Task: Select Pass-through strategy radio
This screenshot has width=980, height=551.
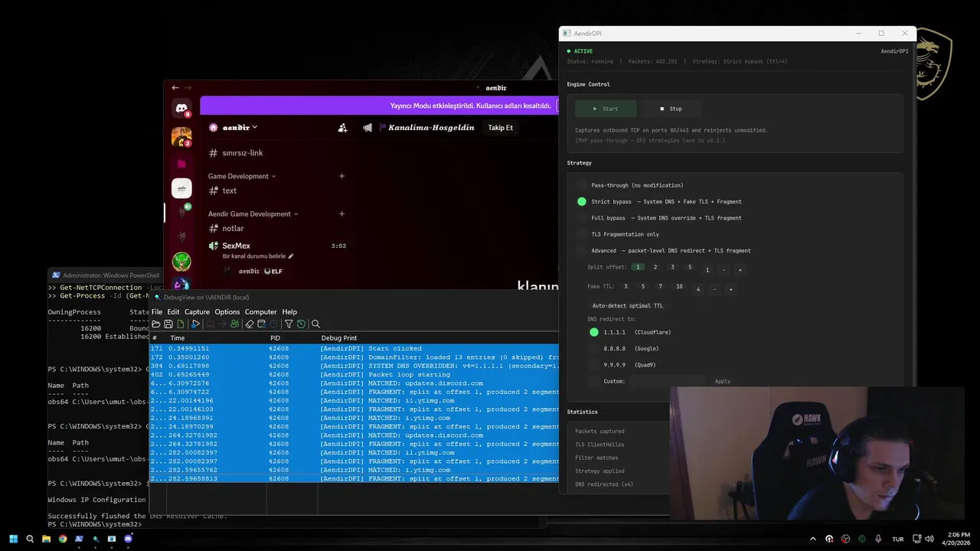Action: tap(582, 185)
